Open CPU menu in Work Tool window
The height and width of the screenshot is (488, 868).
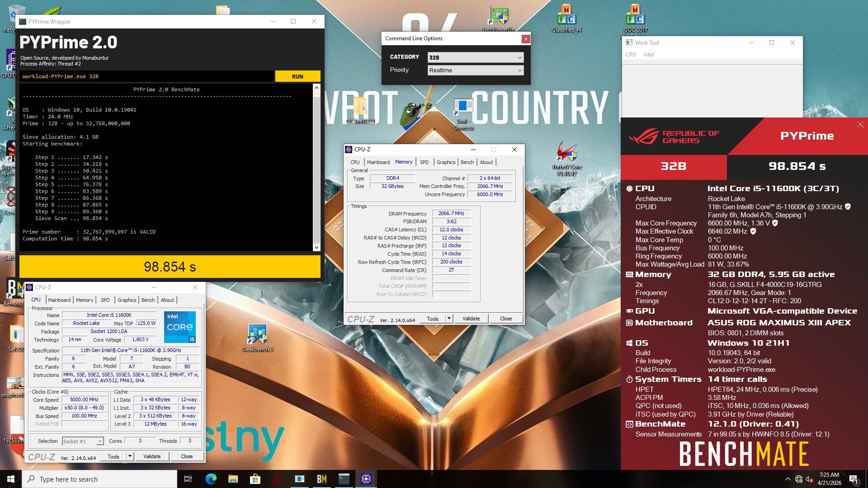(x=631, y=55)
